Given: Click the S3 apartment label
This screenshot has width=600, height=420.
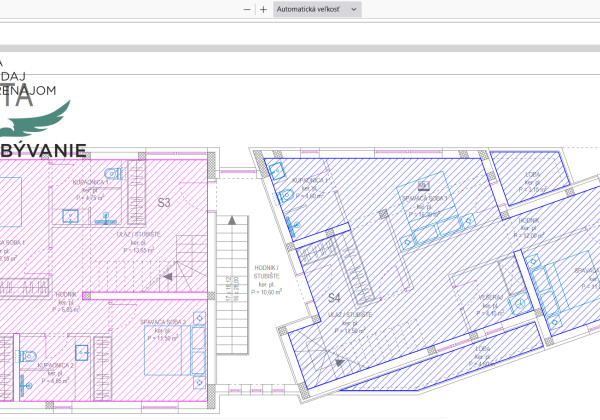Looking at the screenshot, I should pyautogui.click(x=164, y=202).
